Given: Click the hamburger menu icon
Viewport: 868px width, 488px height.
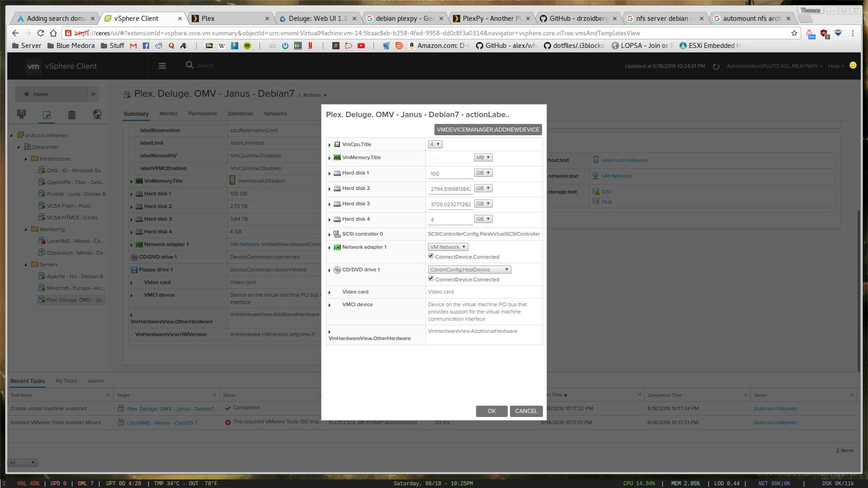Looking at the screenshot, I should pyautogui.click(x=162, y=66).
